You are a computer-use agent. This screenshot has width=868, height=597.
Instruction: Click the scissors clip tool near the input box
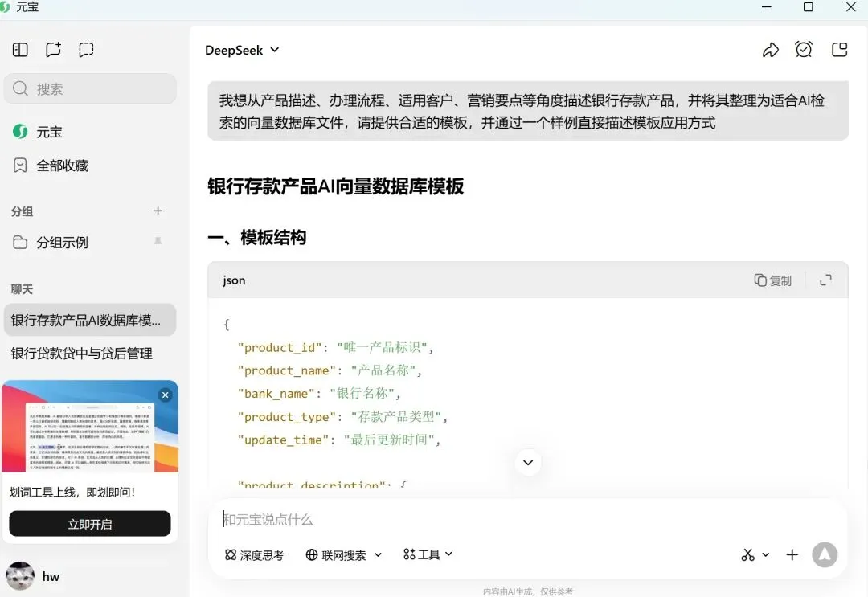point(747,554)
